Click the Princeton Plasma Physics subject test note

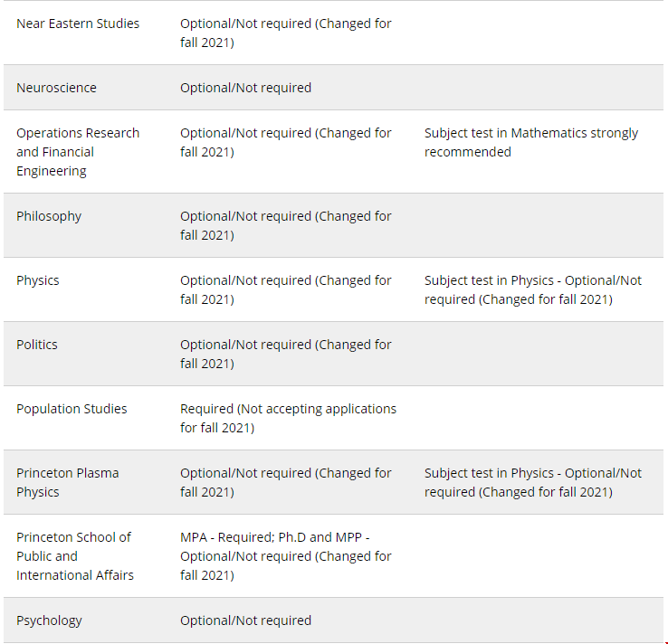533,482
